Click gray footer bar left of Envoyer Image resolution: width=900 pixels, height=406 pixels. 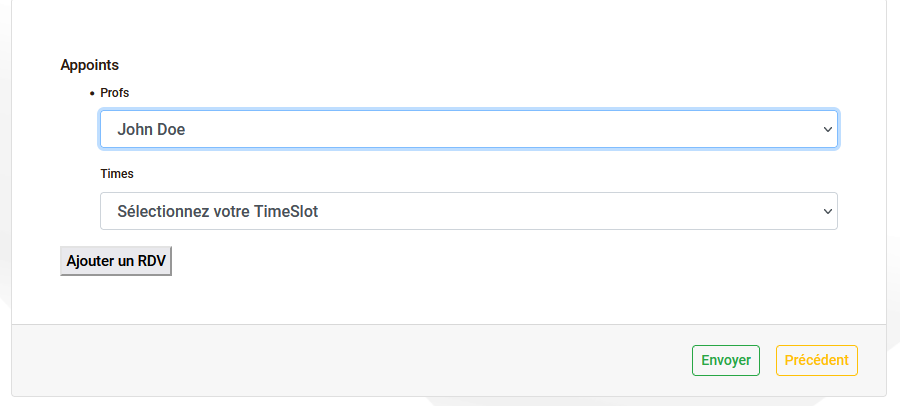click(x=350, y=360)
